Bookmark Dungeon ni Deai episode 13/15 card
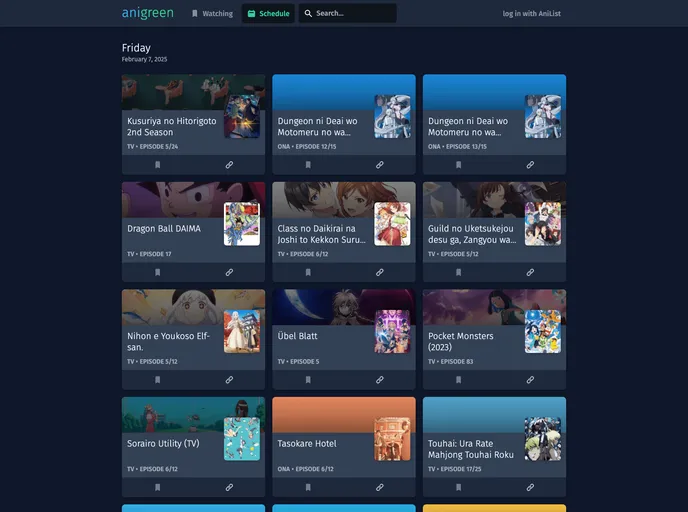The width and height of the screenshot is (688, 512). point(459,165)
